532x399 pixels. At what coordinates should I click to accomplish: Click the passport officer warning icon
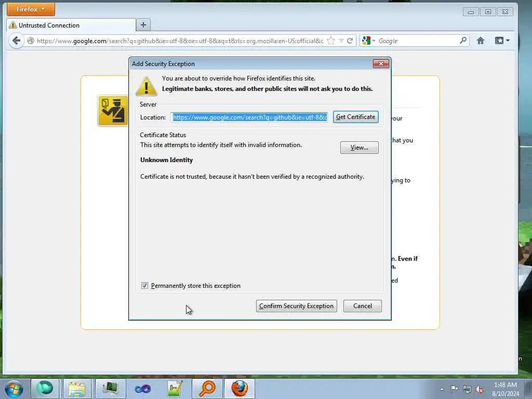113,111
